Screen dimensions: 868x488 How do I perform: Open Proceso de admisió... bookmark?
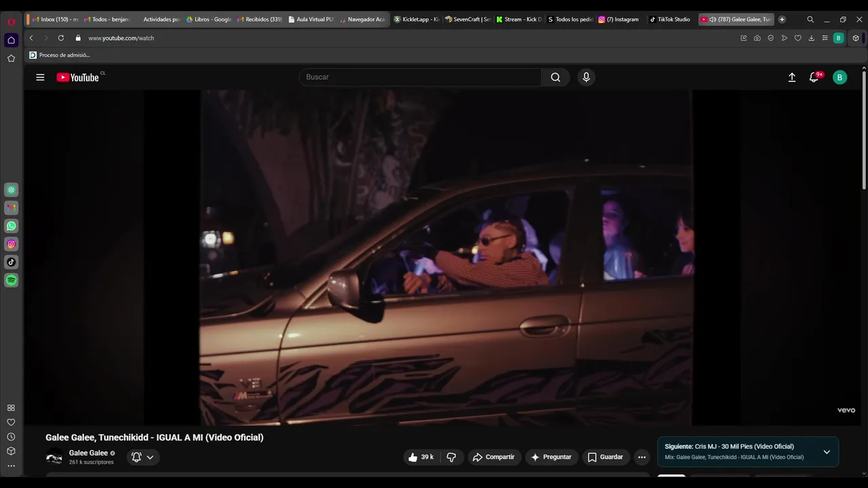tap(60, 55)
